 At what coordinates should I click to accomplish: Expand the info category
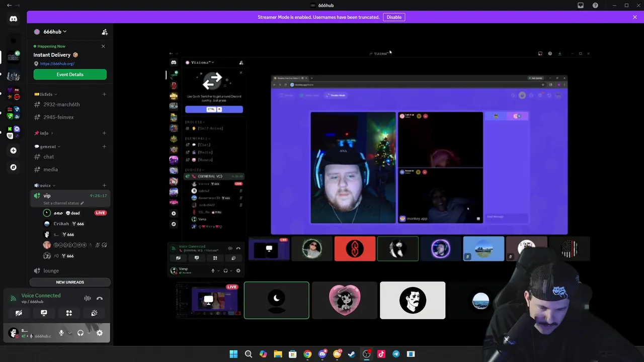[x=44, y=133]
